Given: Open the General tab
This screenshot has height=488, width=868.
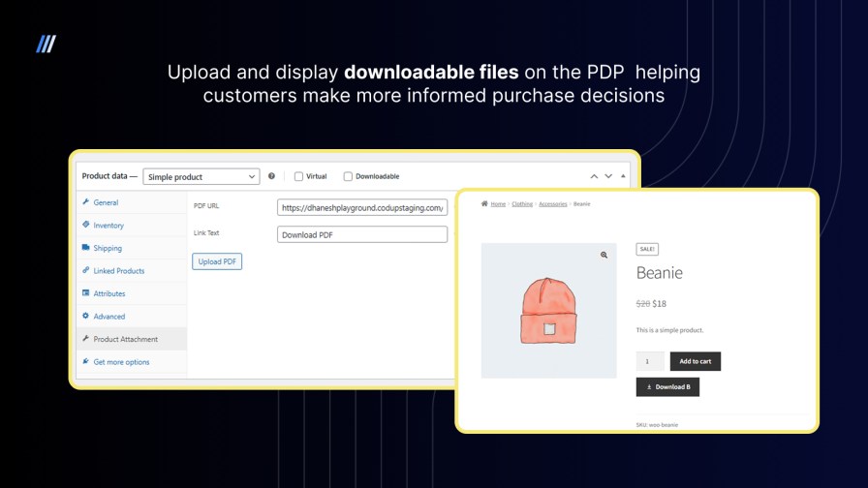Looking at the screenshot, I should [x=132, y=202].
